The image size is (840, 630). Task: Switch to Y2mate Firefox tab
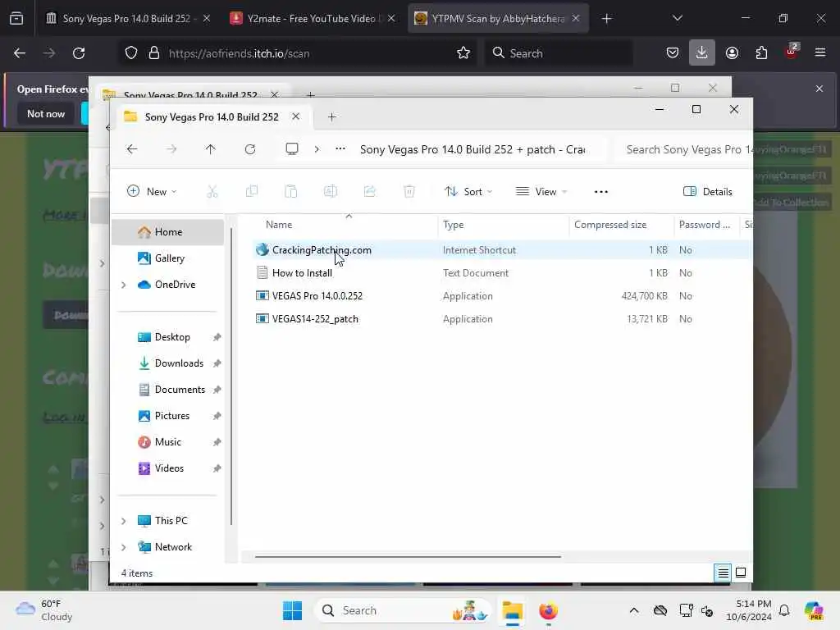tap(313, 19)
